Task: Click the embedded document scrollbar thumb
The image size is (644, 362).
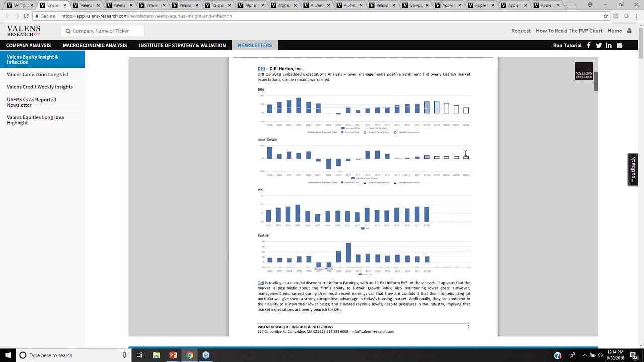Action: [596, 81]
